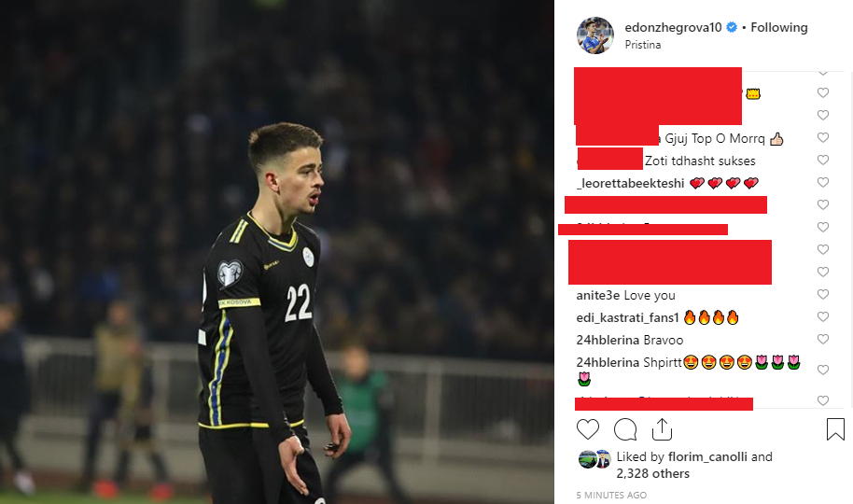The height and width of the screenshot is (504, 853).
Task: Save the post with the bookmark icon
Action: (835, 429)
